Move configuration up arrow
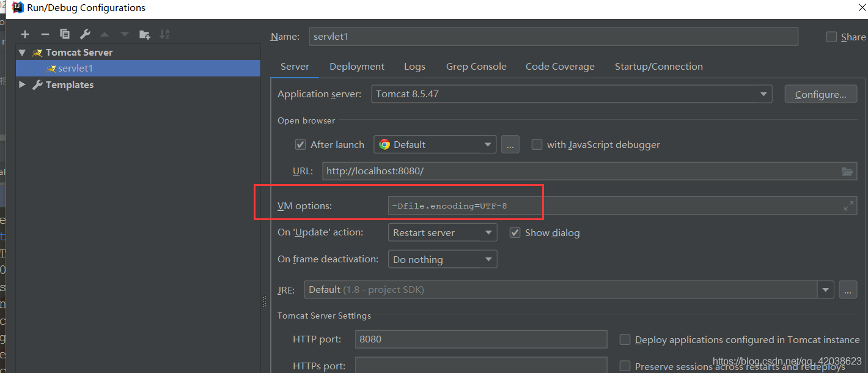Screen dimensions: 868x373 105,34
